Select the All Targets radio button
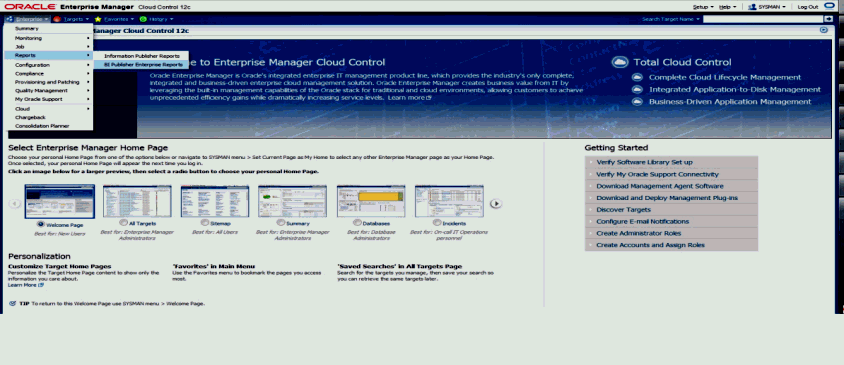This screenshot has height=365, width=844. tap(124, 222)
